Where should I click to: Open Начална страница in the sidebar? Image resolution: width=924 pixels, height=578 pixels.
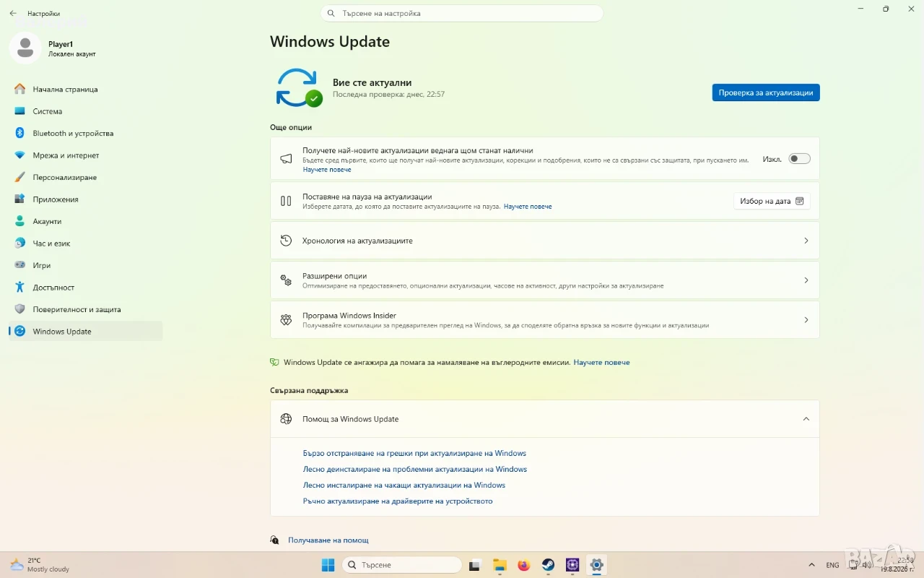click(x=86, y=90)
